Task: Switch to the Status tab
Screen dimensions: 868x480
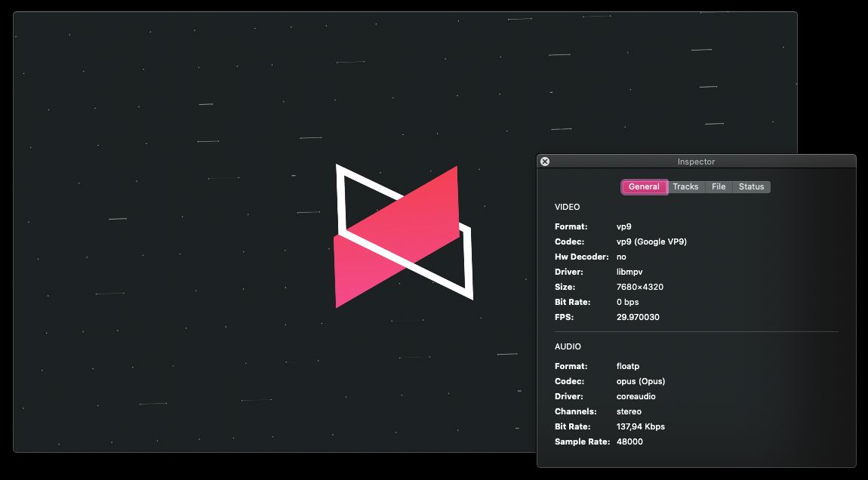Action: pyautogui.click(x=751, y=187)
